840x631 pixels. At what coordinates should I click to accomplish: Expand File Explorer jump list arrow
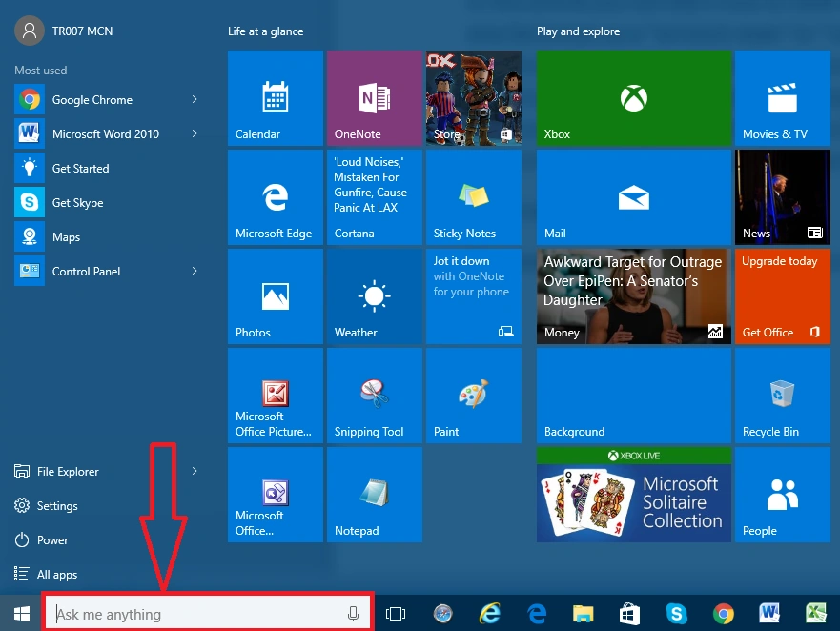coord(195,471)
